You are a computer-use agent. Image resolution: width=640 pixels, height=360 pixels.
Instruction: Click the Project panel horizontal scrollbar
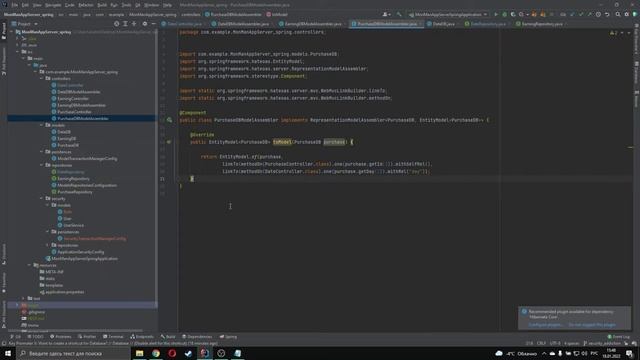click(x=75, y=331)
